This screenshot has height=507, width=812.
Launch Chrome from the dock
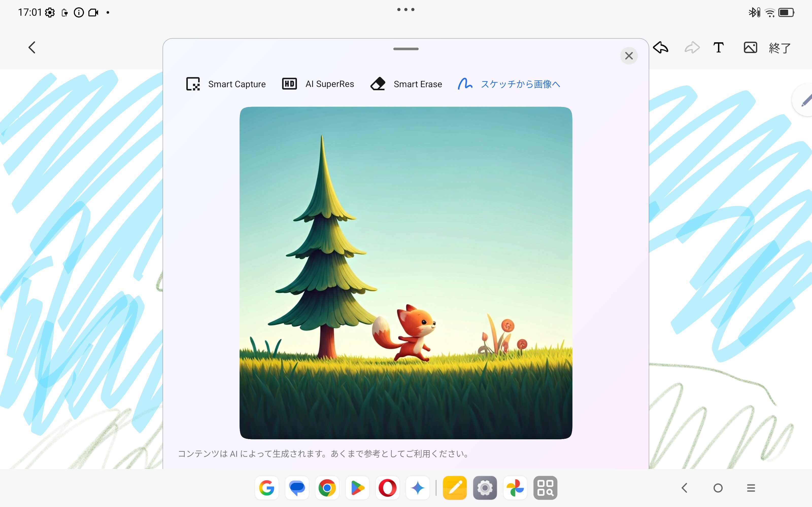[327, 487]
